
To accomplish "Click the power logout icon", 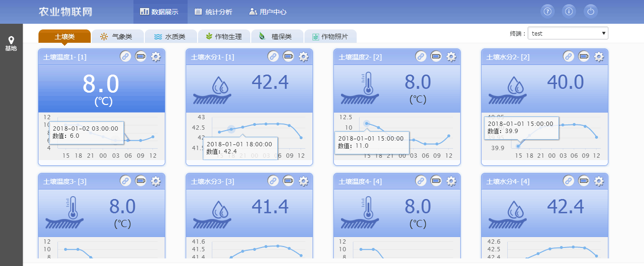I will tap(590, 12).
